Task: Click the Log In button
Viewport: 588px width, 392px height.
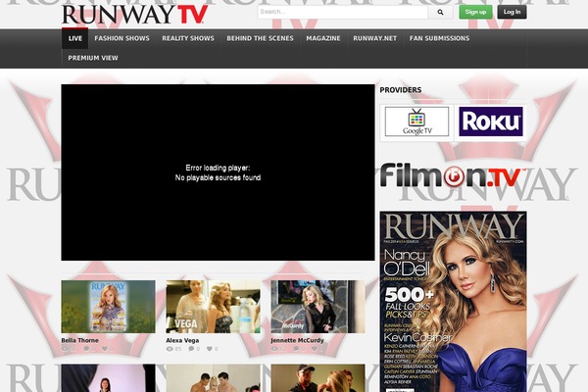Action: pyautogui.click(x=512, y=12)
